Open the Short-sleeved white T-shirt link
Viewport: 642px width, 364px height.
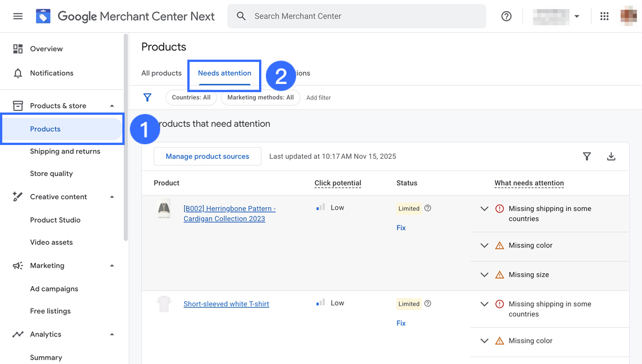point(226,304)
